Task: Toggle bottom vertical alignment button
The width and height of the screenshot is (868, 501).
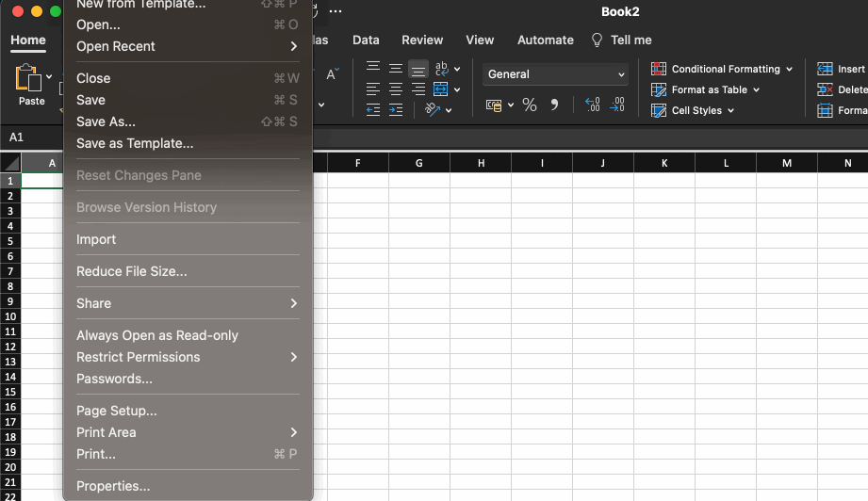Action: click(x=418, y=69)
